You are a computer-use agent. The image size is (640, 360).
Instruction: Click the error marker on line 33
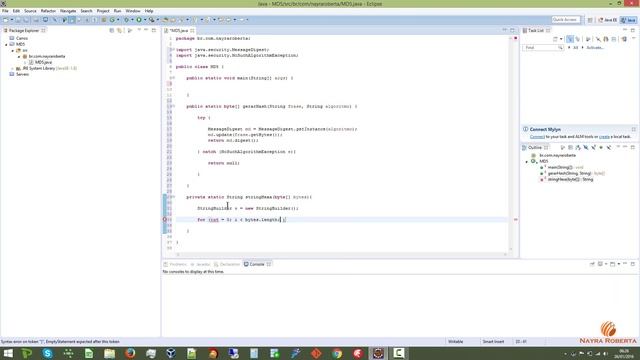click(165, 220)
